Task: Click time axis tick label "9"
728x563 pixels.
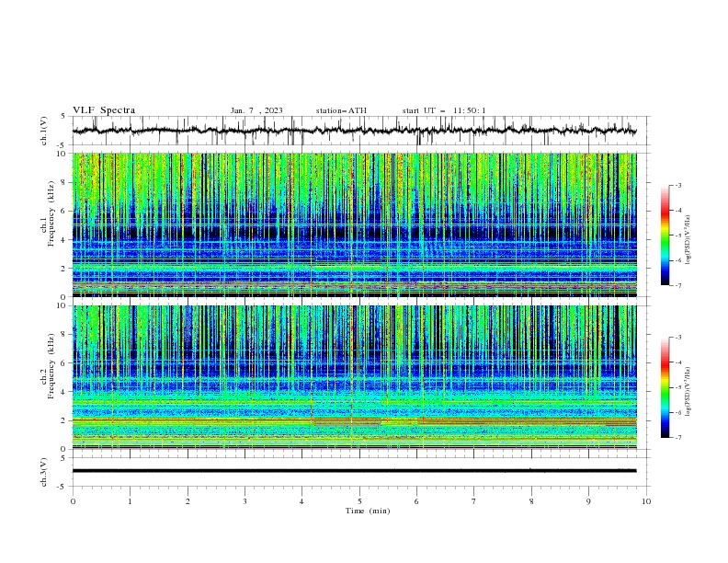Action: coord(588,501)
